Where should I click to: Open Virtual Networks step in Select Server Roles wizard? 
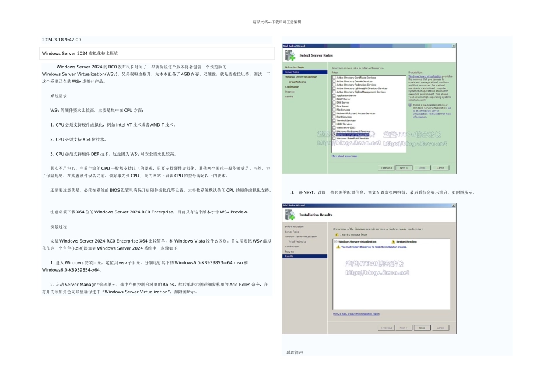coord(297,82)
